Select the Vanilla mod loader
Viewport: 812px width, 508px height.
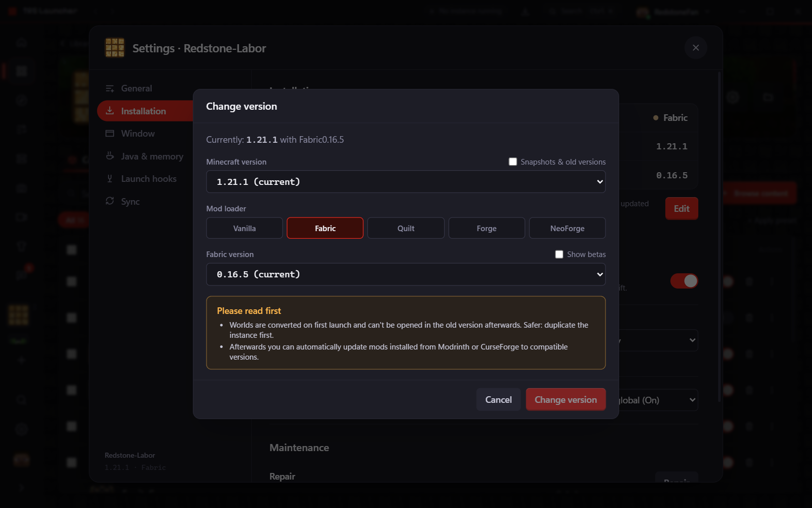click(x=244, y=228)
